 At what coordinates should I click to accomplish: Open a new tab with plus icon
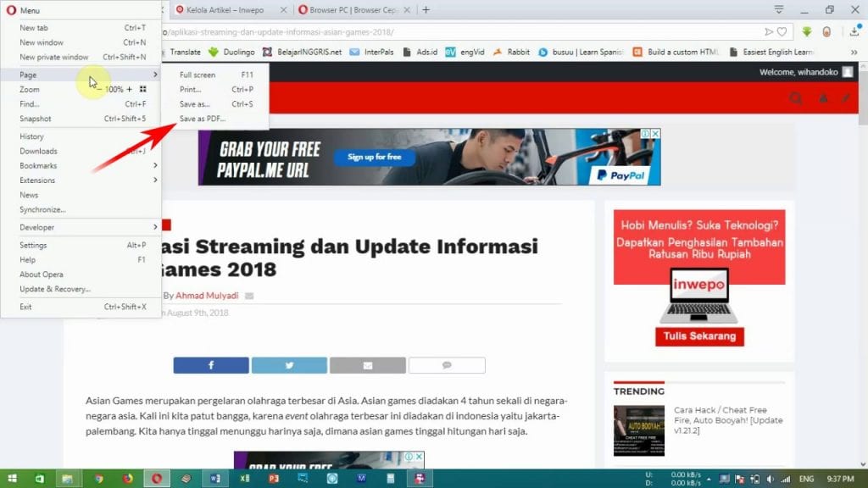click(426, 10)
